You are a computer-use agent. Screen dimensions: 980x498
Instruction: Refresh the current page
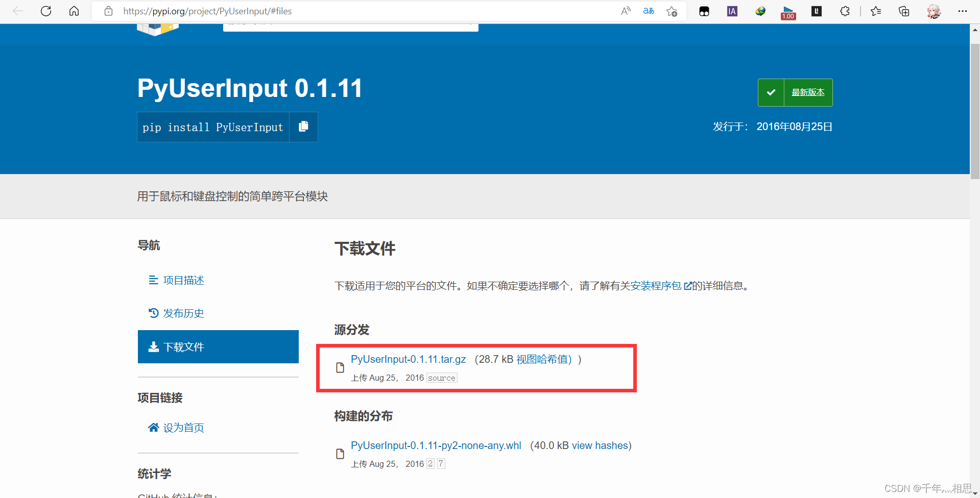pyautogui.click(x=45, y=11)
